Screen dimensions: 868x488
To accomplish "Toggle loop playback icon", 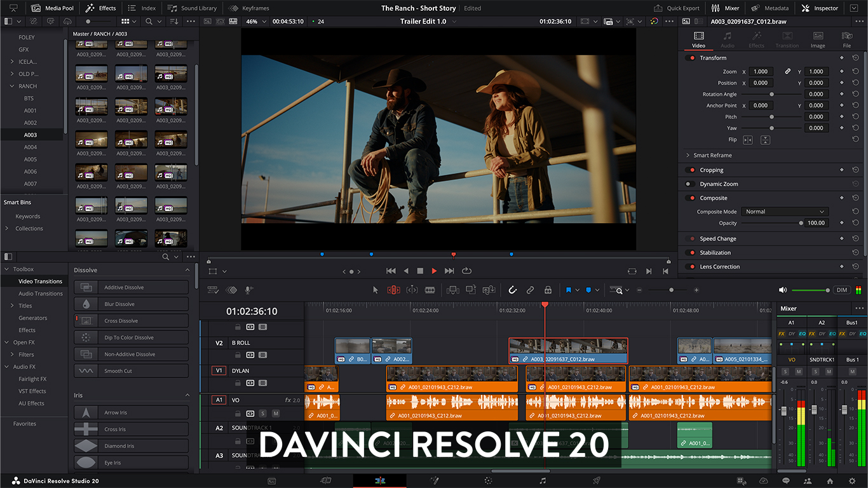I will point(466,271).
